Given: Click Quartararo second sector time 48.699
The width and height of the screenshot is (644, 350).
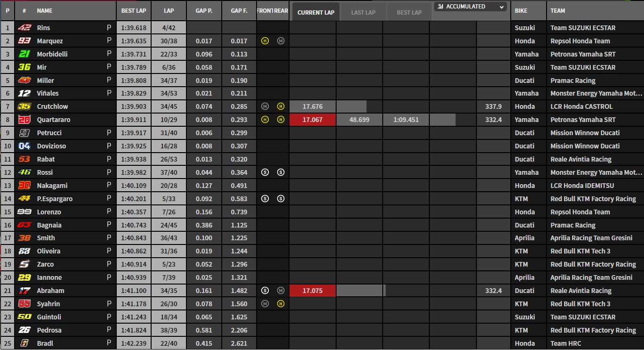Looking at the screenshot, I should pos(359,120).
